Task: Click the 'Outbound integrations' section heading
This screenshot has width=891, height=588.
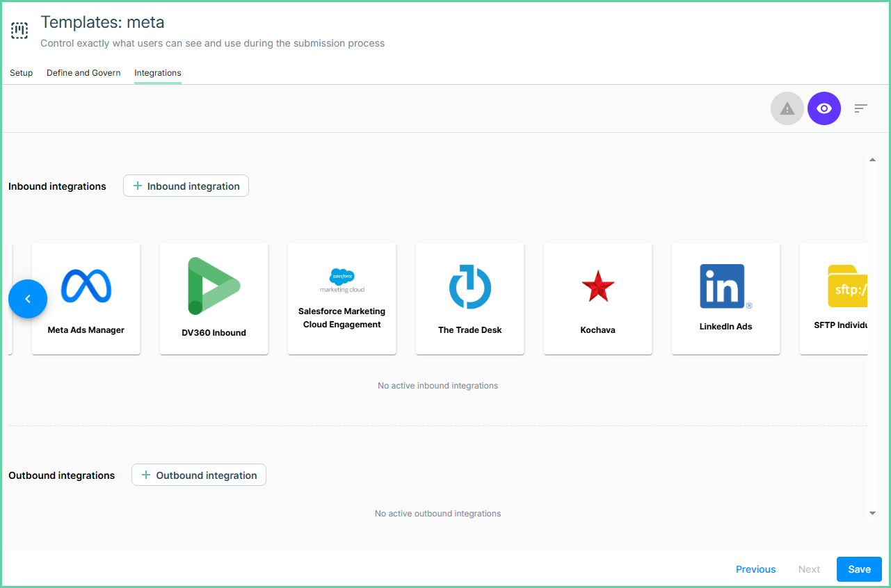Action: pos(61,475)
